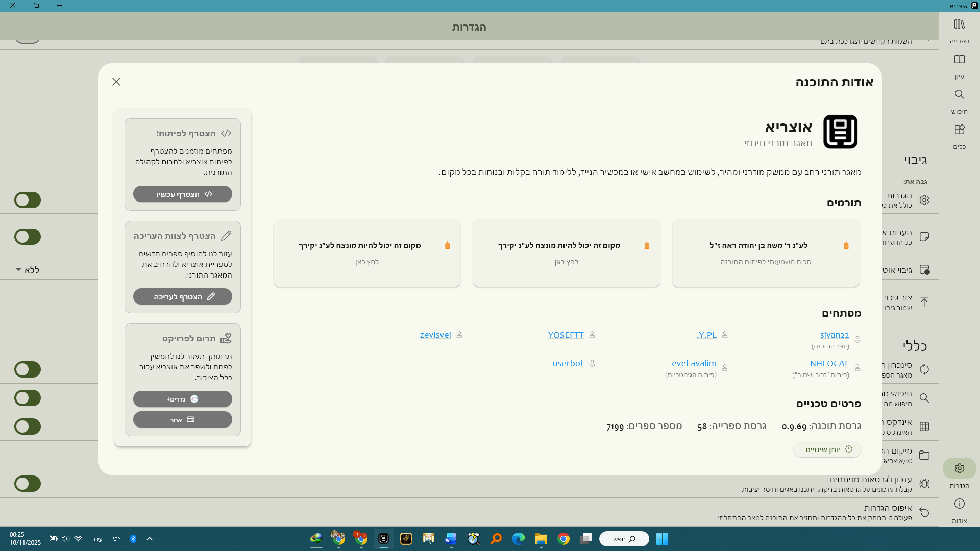The height and width of the screenshot is (551, 980).
Task: Close the אודות התוכנה dialog
Action: tap(116, 82)
